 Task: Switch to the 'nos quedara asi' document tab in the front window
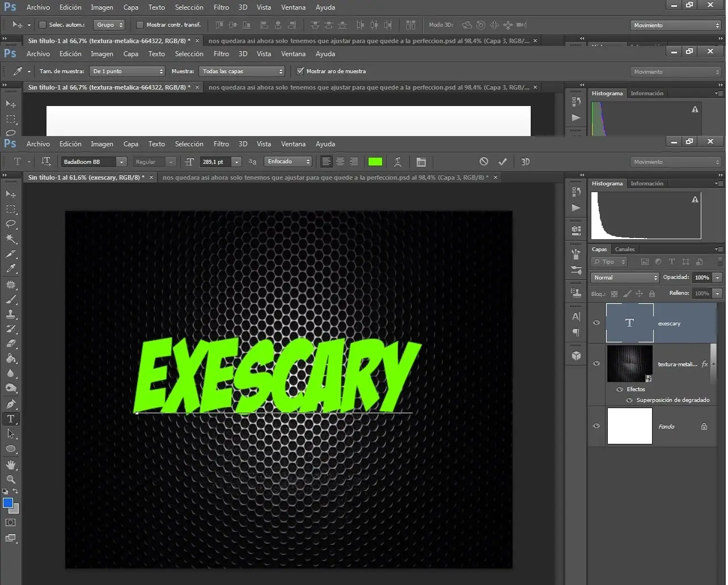pos(325,177)
